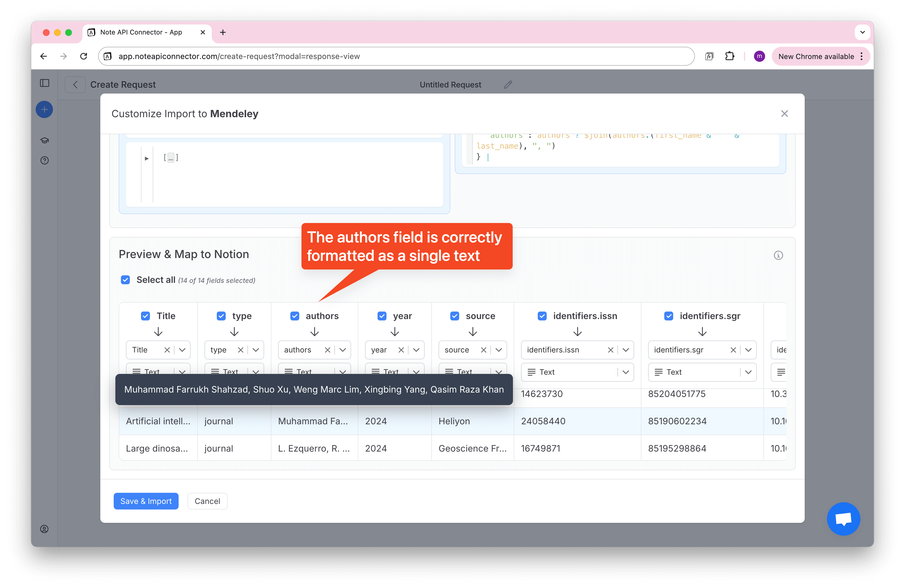
Task: Clear the identifiers.issn mapping field
Action: [x=610, y=350]
